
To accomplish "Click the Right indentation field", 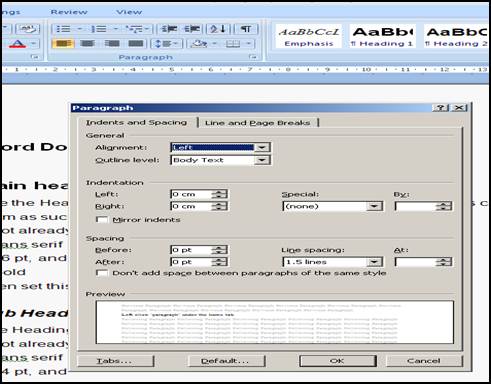I will [x=191, y=206].
